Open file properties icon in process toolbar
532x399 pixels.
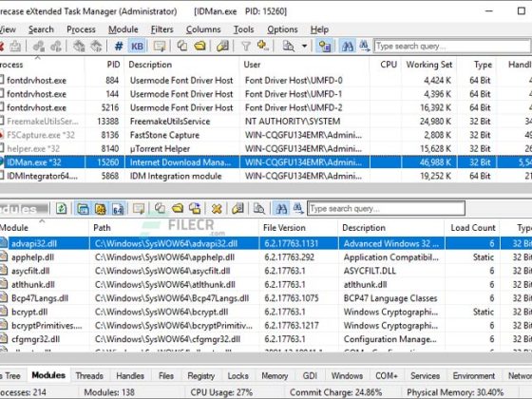coord(222,46)
